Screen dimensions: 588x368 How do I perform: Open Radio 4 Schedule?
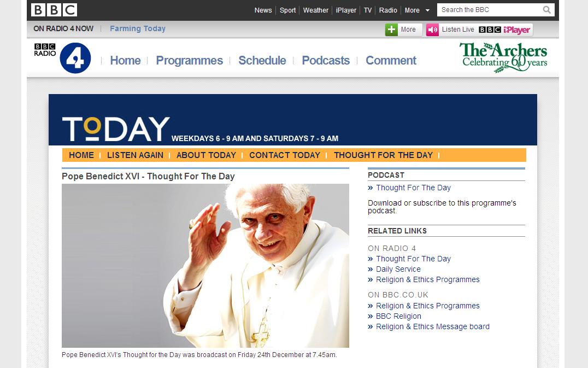(262, 60)
